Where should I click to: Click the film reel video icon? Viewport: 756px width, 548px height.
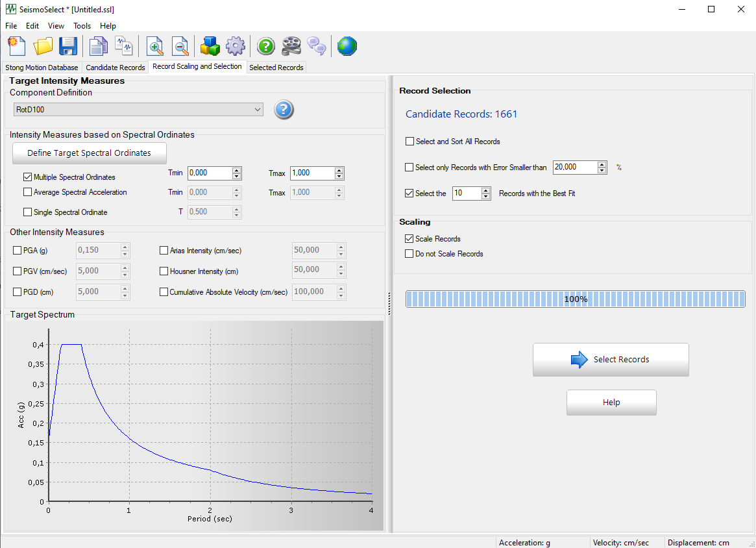(291, 46)
